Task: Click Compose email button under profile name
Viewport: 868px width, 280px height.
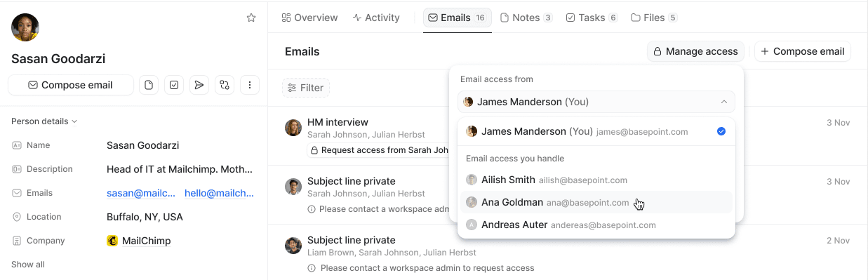Action: (71, 85)
